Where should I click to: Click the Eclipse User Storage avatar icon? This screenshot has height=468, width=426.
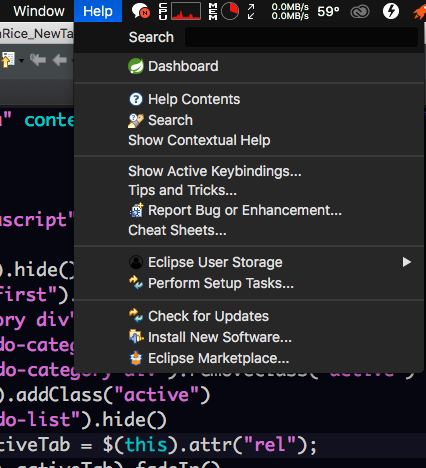coord(136,262)
